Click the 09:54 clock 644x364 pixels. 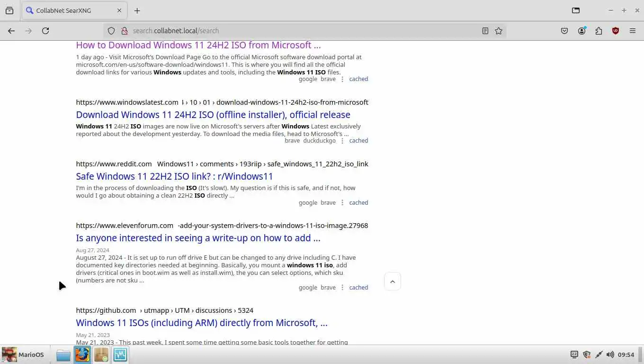pyautogui.click(x=626, y=355)
